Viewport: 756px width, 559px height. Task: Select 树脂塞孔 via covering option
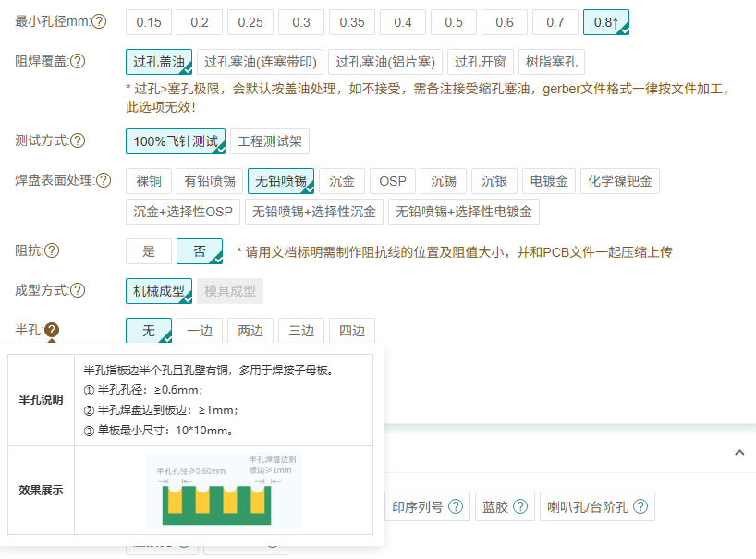click(x=551, y=62)
